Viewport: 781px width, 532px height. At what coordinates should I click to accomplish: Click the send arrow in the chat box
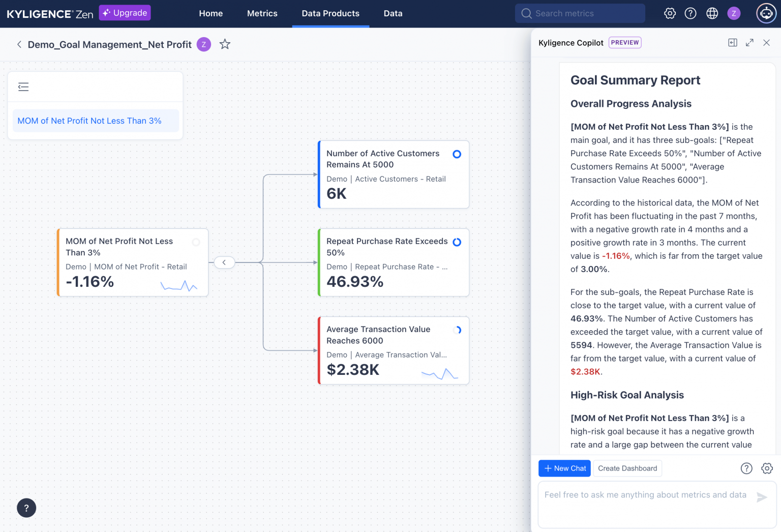(762, 497)
